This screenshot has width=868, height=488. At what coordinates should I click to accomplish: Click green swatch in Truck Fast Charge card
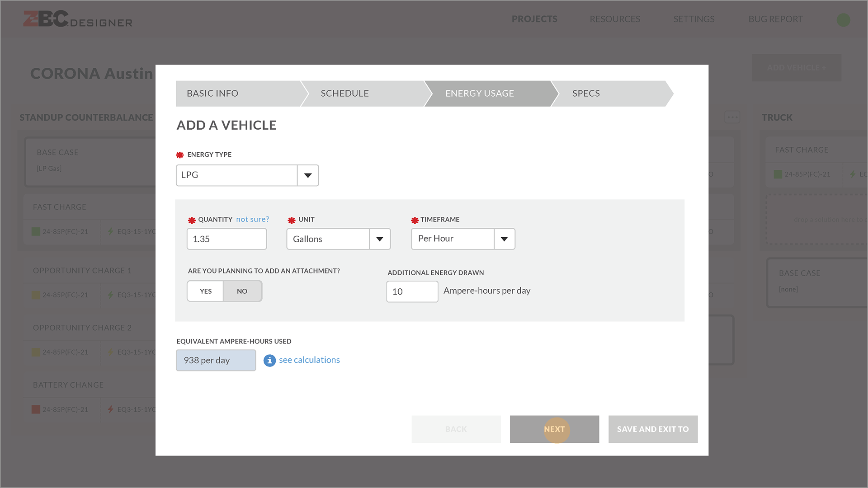[x=778, y=174]
